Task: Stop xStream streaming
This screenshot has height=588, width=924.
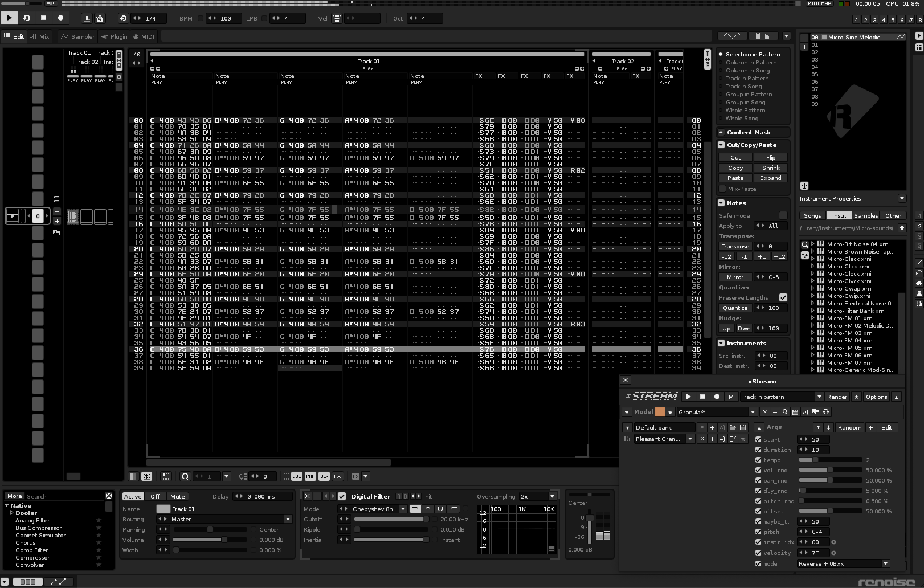Action: (702, 397)
